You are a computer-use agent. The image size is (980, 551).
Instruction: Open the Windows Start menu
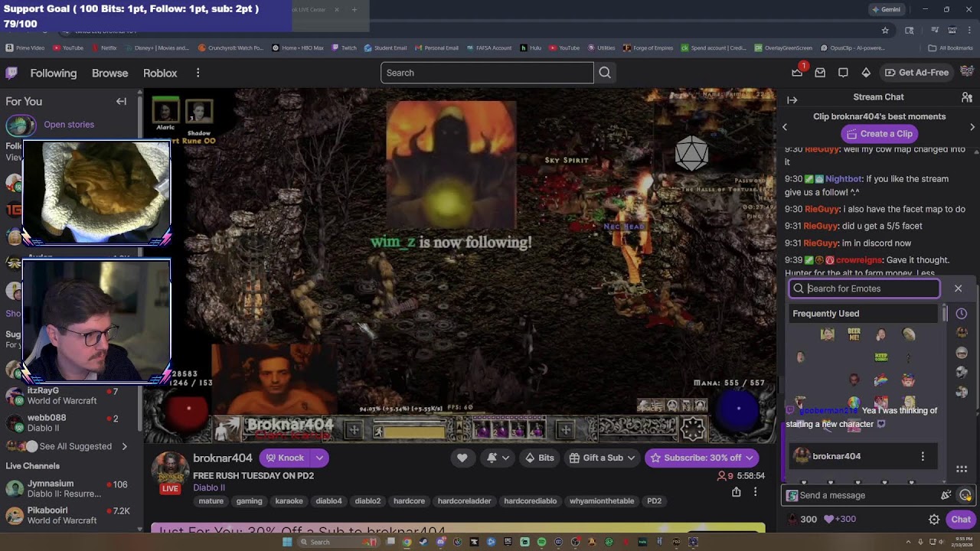287,542
